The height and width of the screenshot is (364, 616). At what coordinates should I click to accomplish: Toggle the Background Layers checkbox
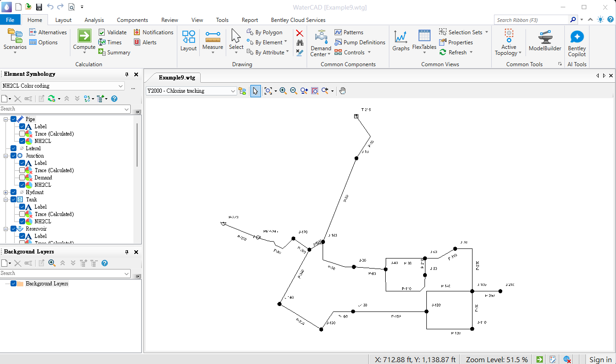(13, 284)
